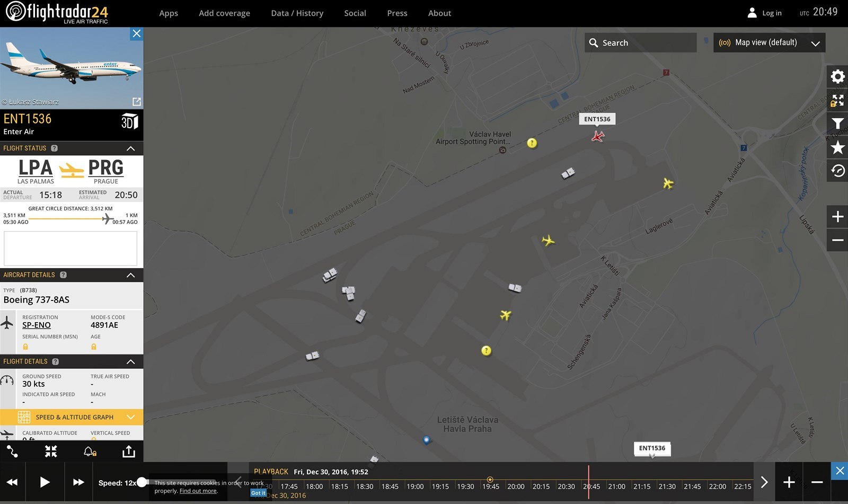Toggle the fullscreen map icon on right toolbar
The height and width of the screenshot is (504, 848).
(837, 100)
